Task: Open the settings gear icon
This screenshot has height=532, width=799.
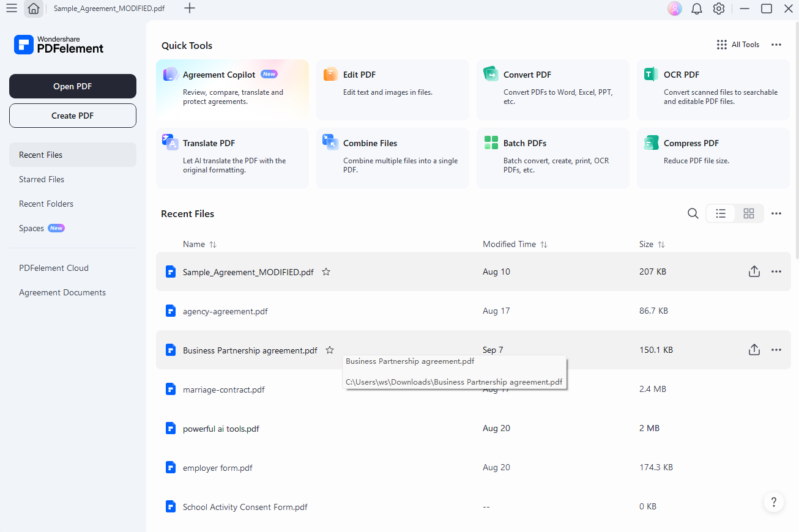Action: point(719,9)
